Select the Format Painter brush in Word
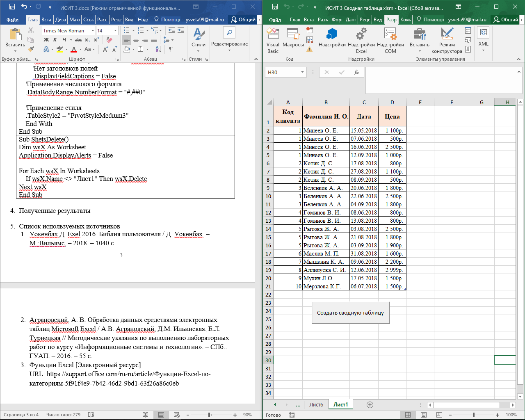This screenshot has height=420, width=525. [31, 49]
